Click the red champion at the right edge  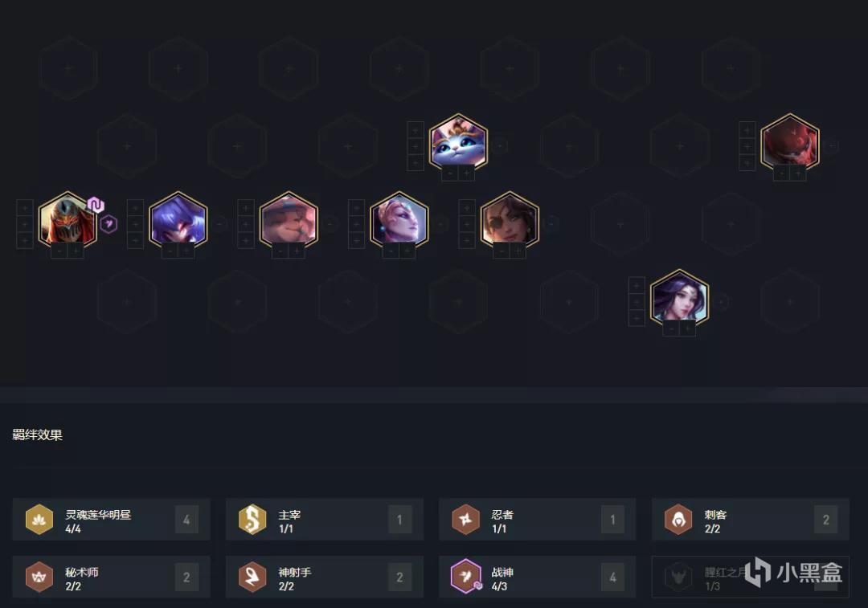point(790,143)
